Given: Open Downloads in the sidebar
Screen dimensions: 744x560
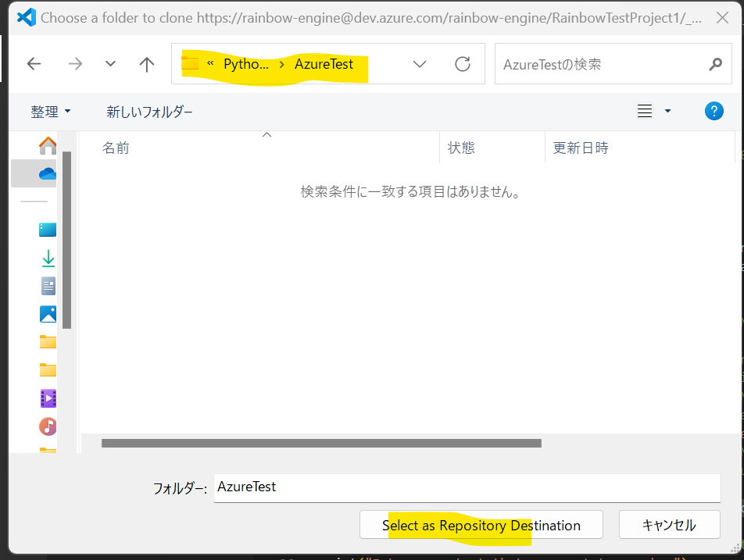Looking at the screenshot, I should point(48,258).
